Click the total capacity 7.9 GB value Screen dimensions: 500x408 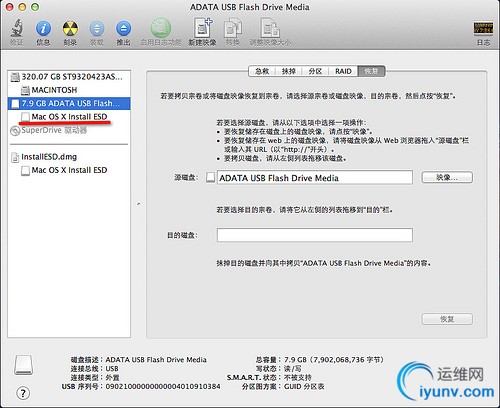tap(334, 360)
